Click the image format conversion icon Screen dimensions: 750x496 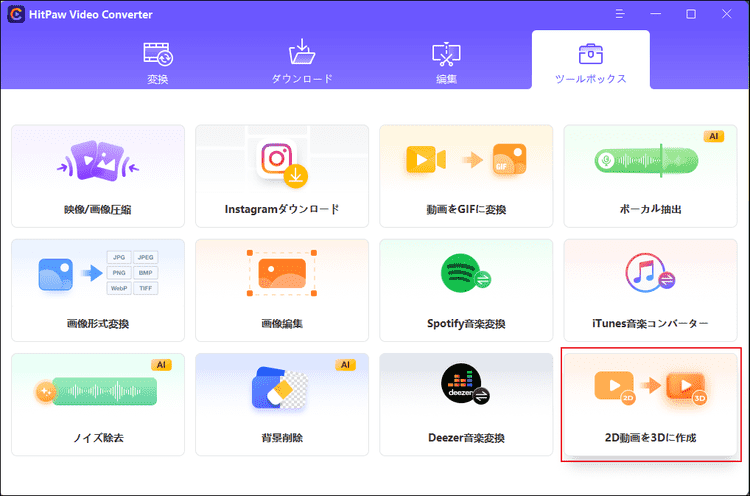click(98, 273)
